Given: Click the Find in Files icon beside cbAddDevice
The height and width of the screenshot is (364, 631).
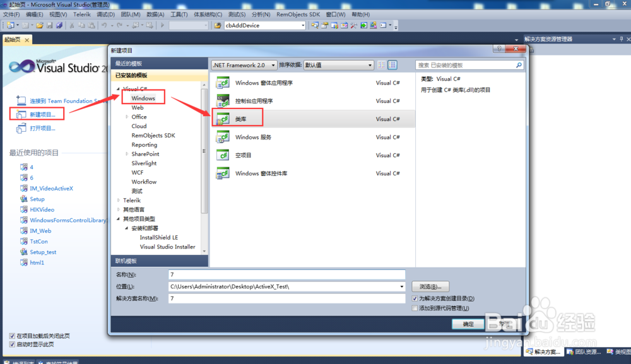Looking at the screenshot, I should pos(218,25).
